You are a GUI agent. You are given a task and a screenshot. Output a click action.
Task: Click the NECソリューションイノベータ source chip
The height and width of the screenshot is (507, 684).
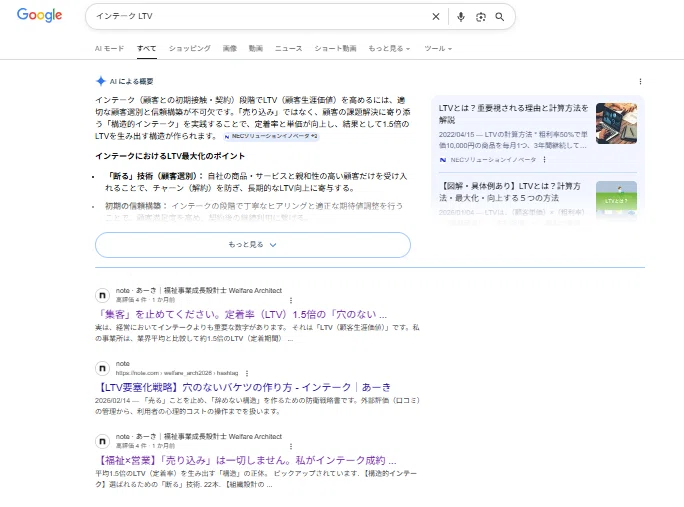pos(271,136)
